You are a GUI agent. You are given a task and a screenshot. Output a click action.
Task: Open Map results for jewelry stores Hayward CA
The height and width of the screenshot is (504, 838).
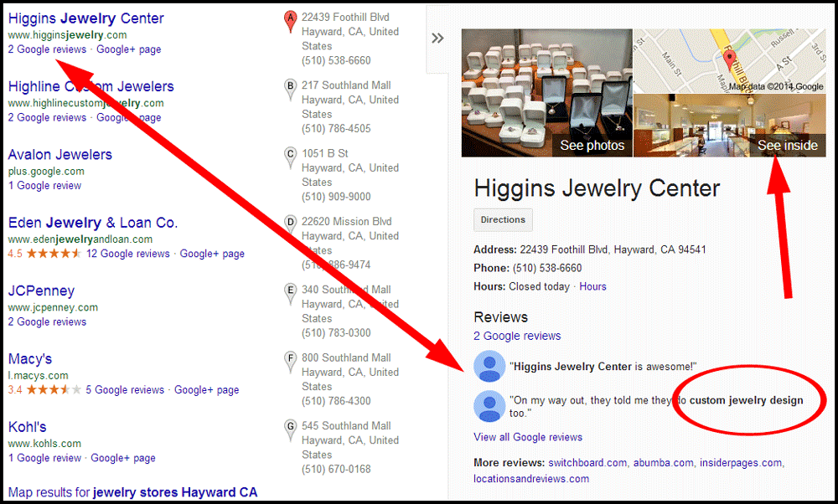[x=132, y=492]
